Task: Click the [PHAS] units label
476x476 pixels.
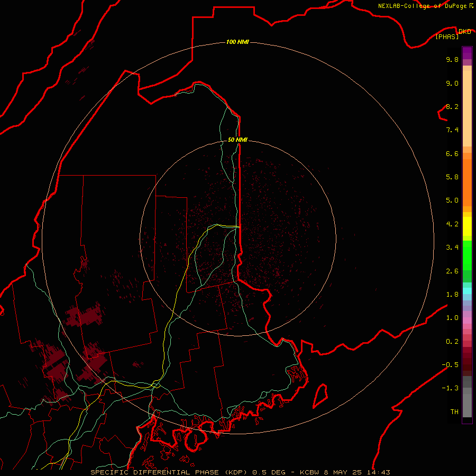Action: [x=447, y=37]
